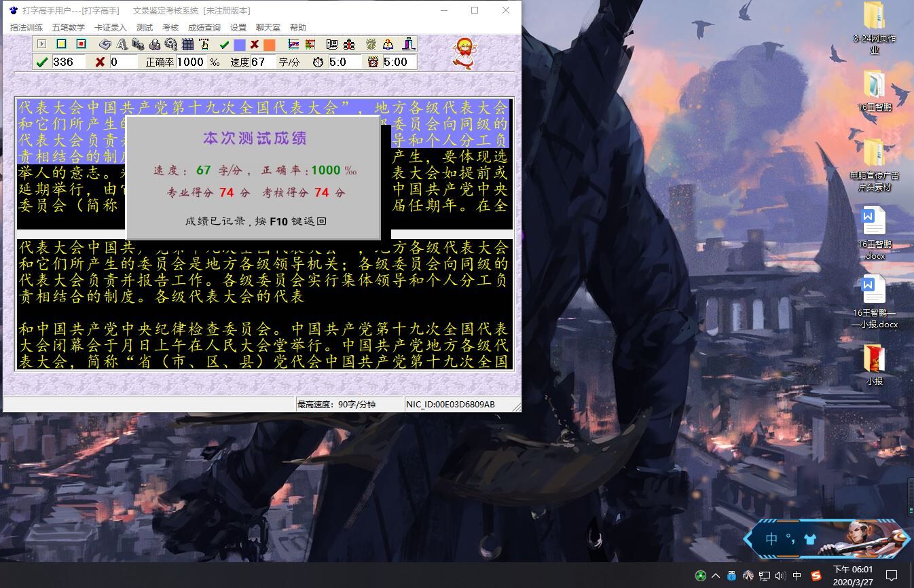Open the 设置 menu
This screenshot has width=914, height=588.
pos(238,28)
